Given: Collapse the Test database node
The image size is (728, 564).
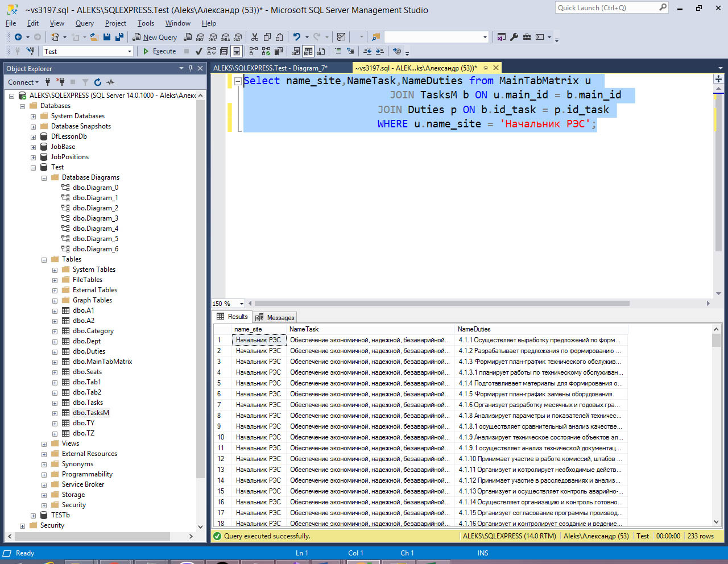Looking at the screenshot, I should tap(33, 168).
